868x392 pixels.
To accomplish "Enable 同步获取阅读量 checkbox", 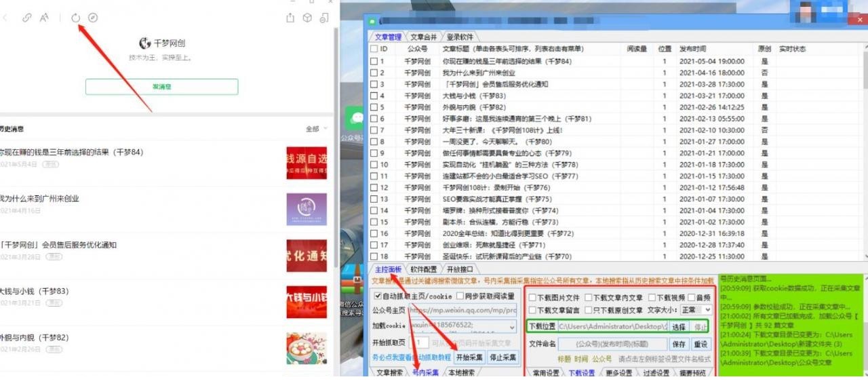I will 461,296.
